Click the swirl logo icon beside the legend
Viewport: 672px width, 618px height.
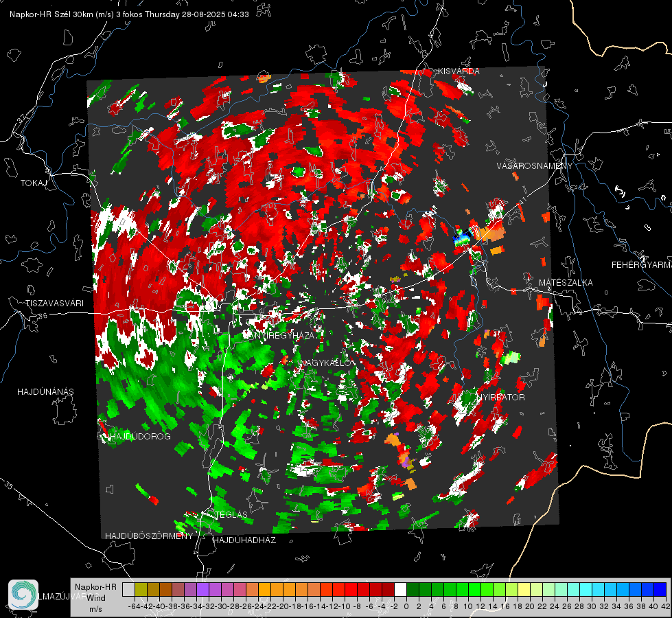23,595
